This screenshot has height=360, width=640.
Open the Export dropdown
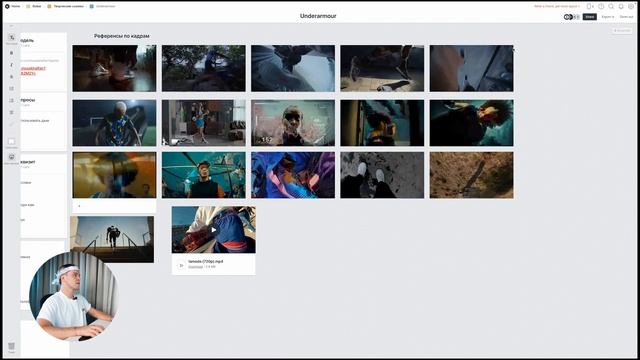coord(608,17)
